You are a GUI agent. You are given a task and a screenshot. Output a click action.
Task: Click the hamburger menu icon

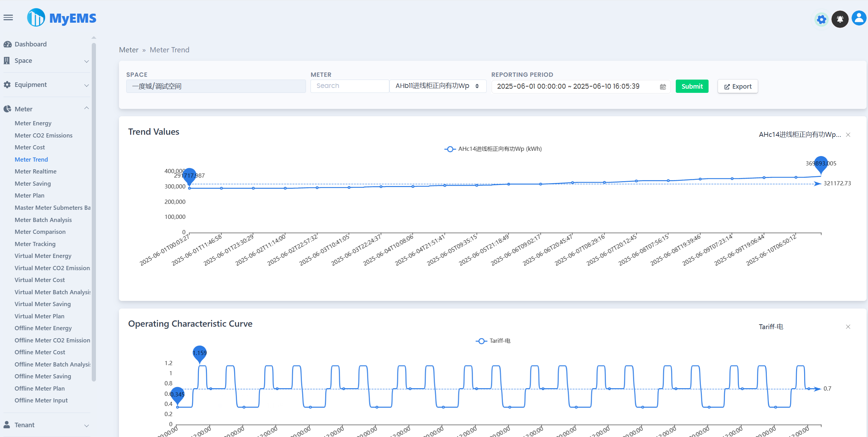(8, 17)
